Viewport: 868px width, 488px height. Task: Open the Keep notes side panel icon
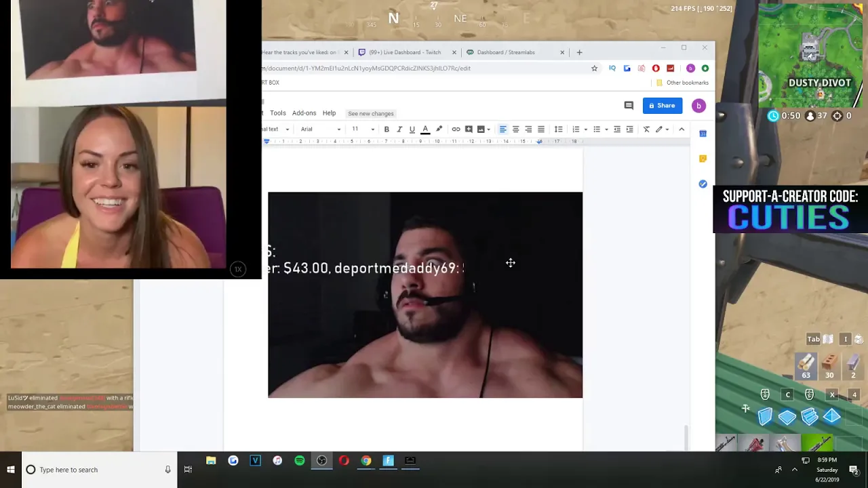click(703, 159)
